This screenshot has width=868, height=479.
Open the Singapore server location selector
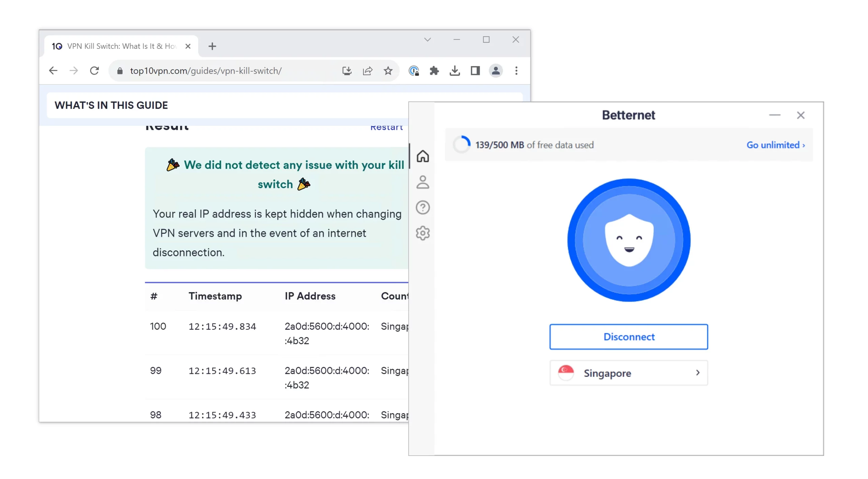pyautogui.click(x=629, y=373)
